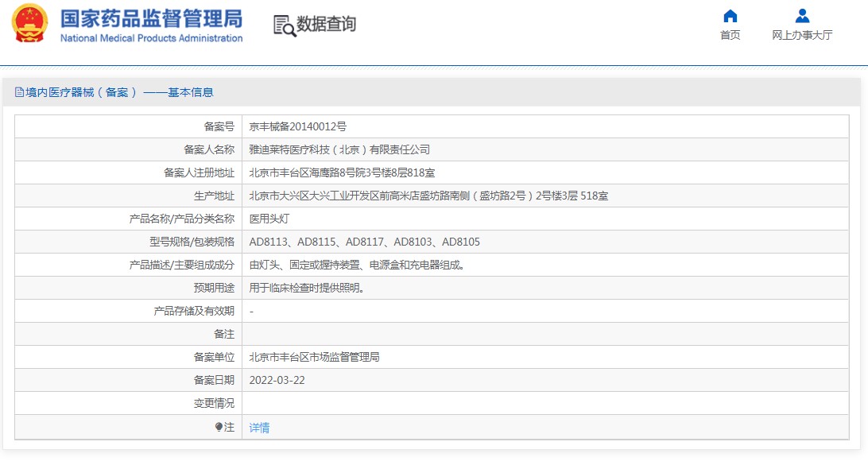Screen dimensions: 868x465
Task: Click the 备案号 row label
Action: 219,126
